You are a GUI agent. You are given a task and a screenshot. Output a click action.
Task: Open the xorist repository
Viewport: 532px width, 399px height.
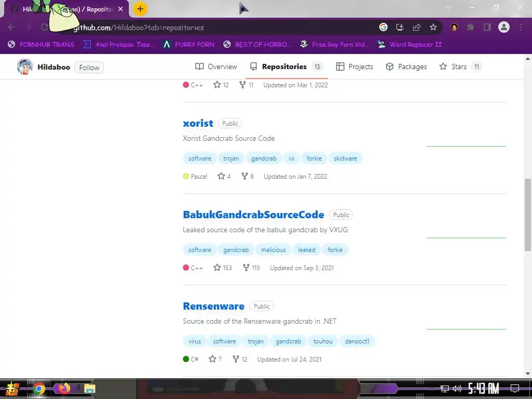(198, 123)
